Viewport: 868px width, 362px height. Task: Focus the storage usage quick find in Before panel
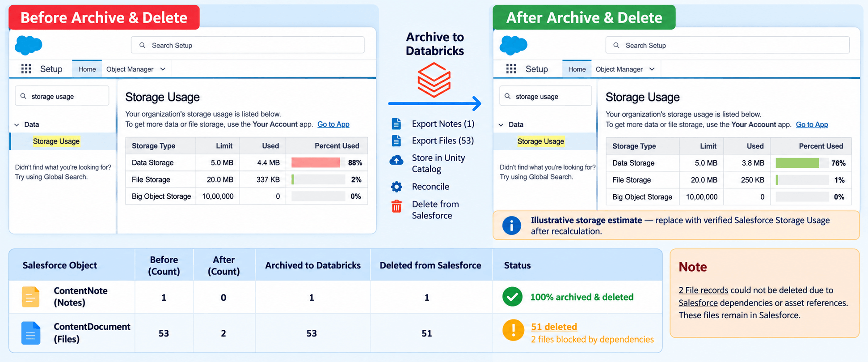tap(62, 96)
